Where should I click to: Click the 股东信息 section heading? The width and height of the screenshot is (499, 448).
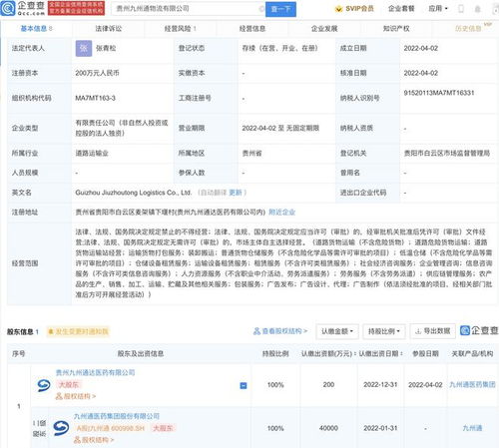(20, 331)
